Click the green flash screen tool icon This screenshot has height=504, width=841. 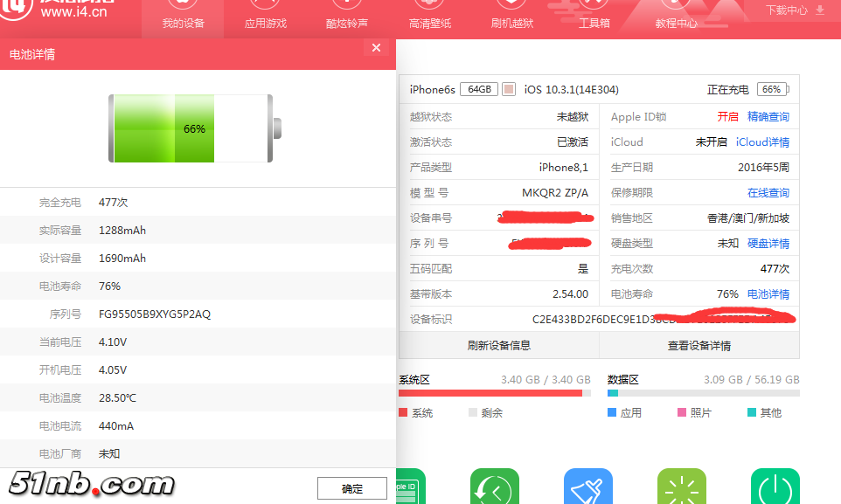coord(682,487)
